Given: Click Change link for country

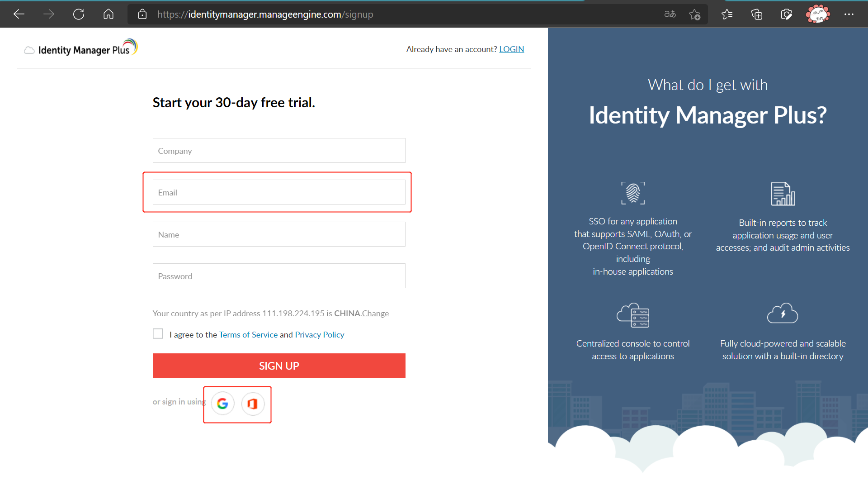Looking at the screenshot, I should point(375,314).
